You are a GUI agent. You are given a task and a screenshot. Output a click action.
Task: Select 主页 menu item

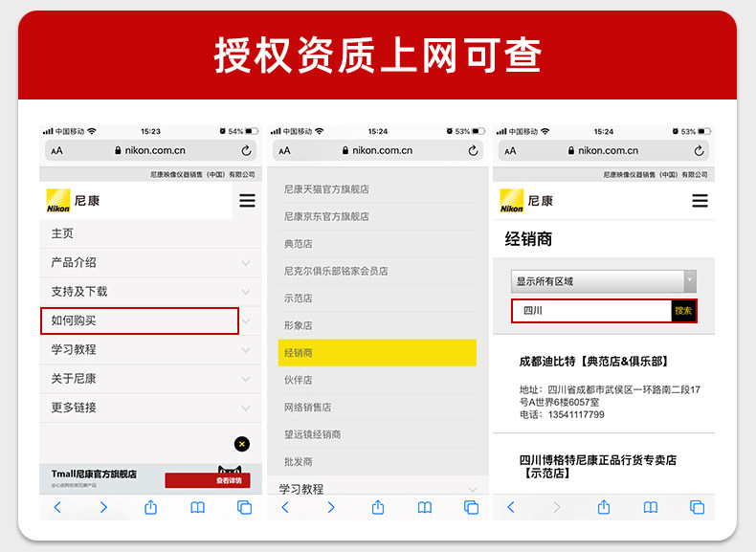click(150, 233)
